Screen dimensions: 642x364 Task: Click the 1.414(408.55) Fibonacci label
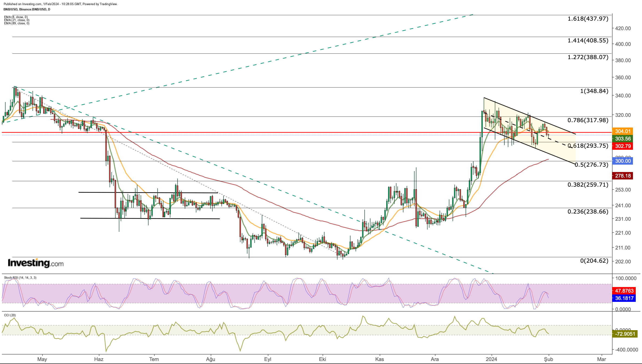(x=588, y=40)
